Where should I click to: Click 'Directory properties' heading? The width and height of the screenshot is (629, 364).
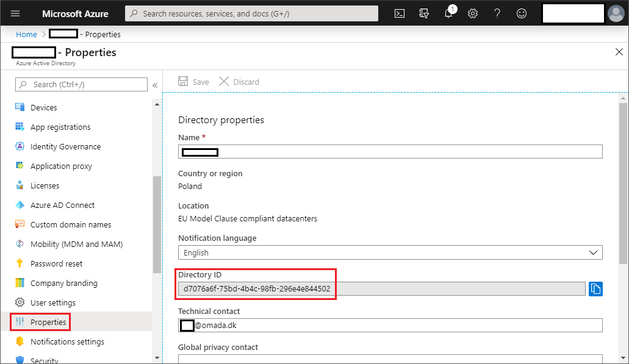click(x=221, y=120)
